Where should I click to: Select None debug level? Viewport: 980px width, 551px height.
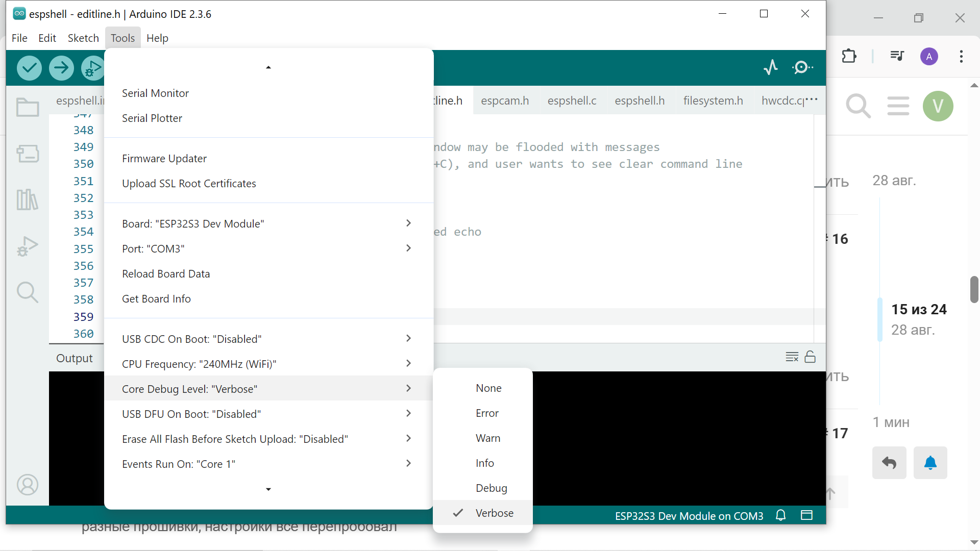pyautogui.click(x=483, y=388)
